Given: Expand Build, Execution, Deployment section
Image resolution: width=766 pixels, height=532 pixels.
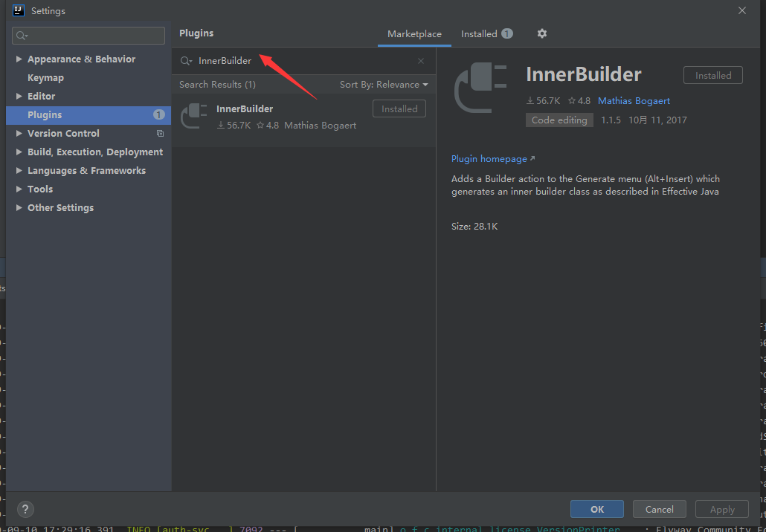Looking at the screenshot, I should [x=19, y=152].
